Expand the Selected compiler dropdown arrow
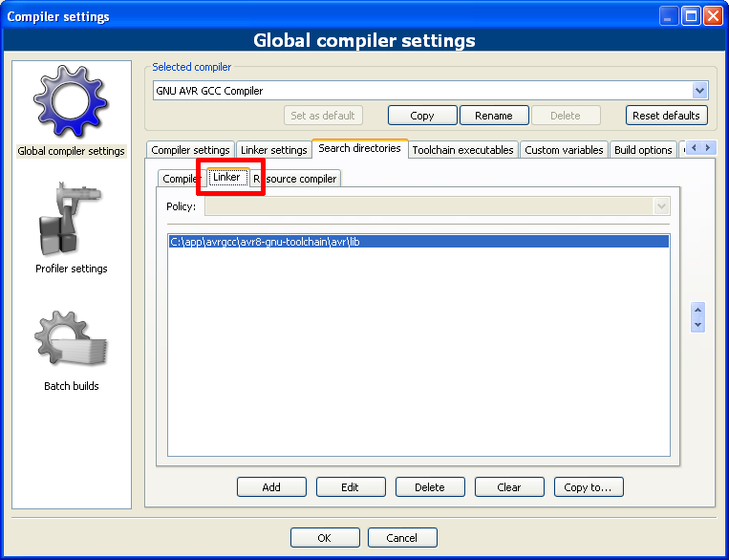 click(699, 91)
